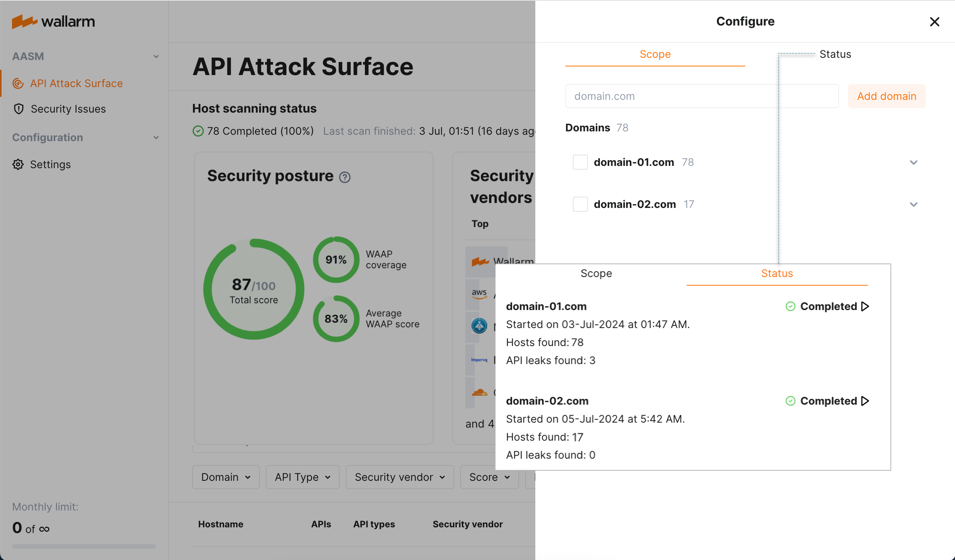Open the Domain filter dropdown
Image resolution: width=955 pixels, height=560 pixels.
(226, 477)
